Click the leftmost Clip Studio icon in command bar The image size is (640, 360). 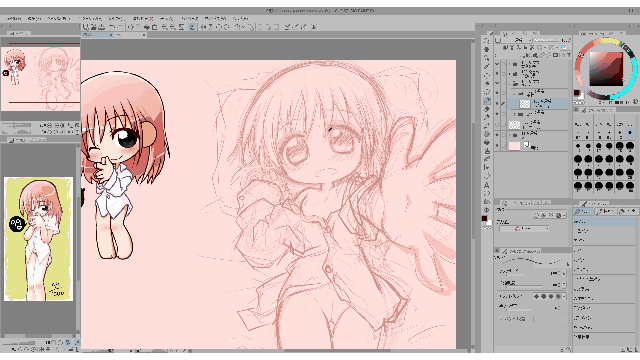click(x=86, y=27)
